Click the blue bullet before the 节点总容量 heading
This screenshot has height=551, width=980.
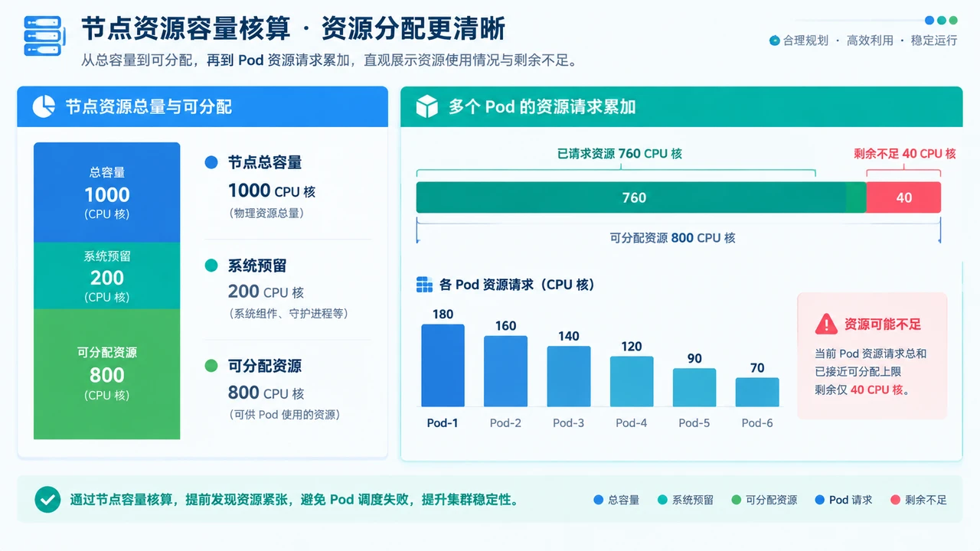click(211, 162)
